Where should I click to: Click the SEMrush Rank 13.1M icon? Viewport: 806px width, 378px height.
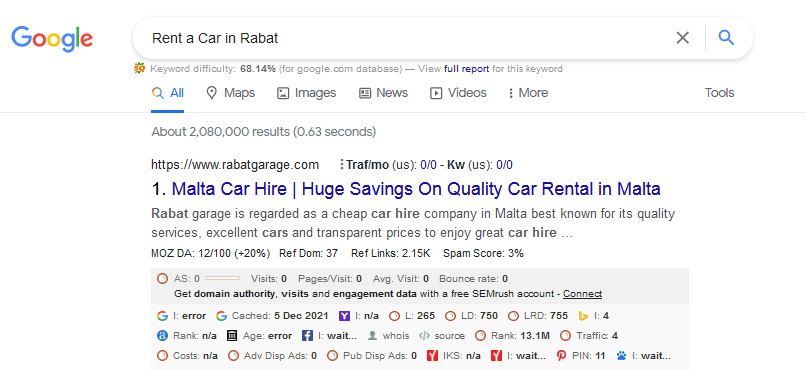point(481,336)
